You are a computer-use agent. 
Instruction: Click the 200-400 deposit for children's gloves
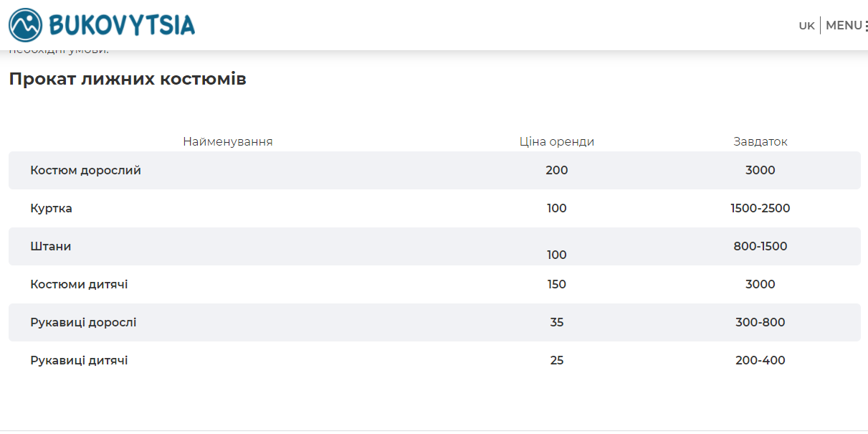(760, 361)
